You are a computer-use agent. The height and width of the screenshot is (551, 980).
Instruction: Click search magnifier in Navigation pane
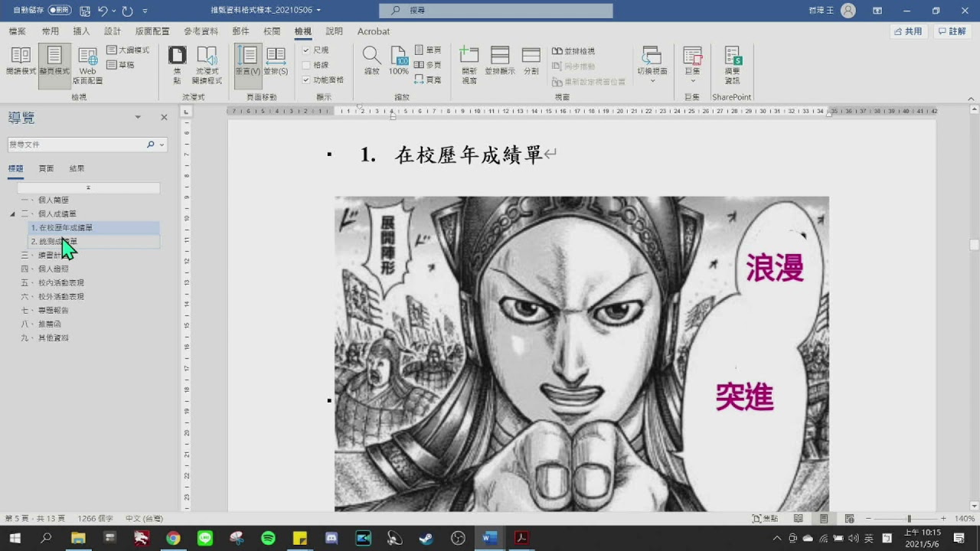click(x=151, y=144)
